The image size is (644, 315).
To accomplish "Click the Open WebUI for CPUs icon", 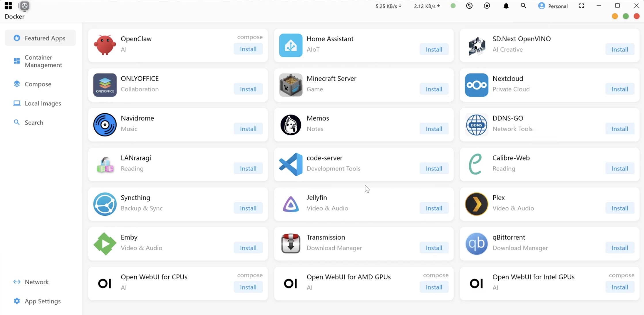I will tap(105, 284).
